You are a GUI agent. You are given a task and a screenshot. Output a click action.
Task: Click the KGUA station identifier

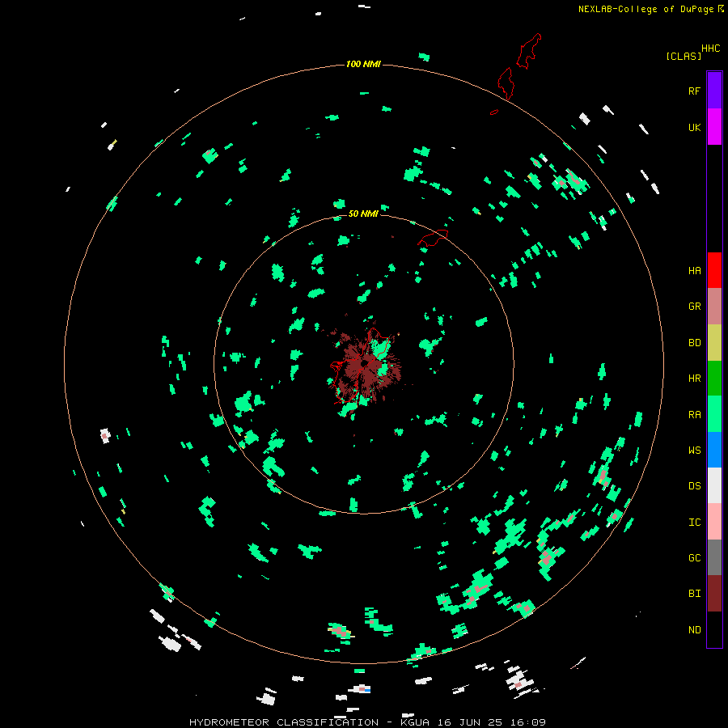[415, 722]
